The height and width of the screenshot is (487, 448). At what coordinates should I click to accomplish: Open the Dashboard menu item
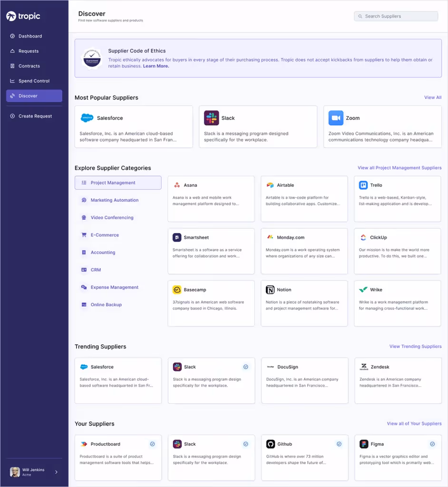pos(34,36)
